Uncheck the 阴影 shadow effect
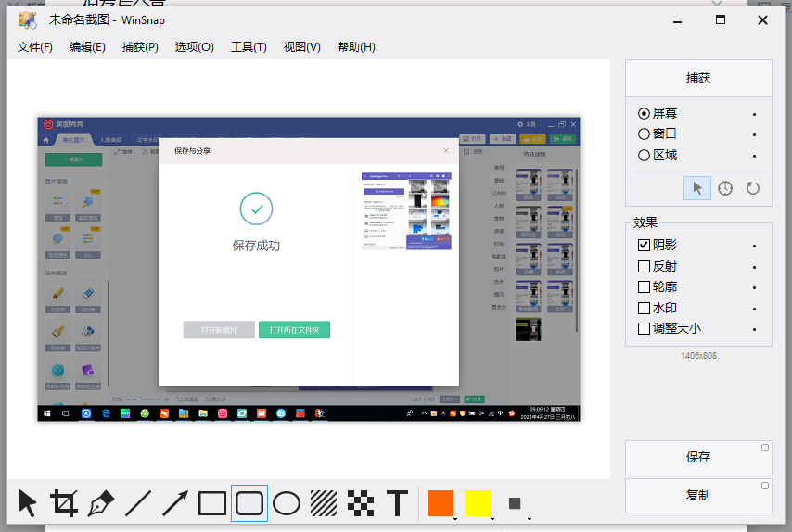The width and height of the screenshot is (792, 532). pos(645,246)
